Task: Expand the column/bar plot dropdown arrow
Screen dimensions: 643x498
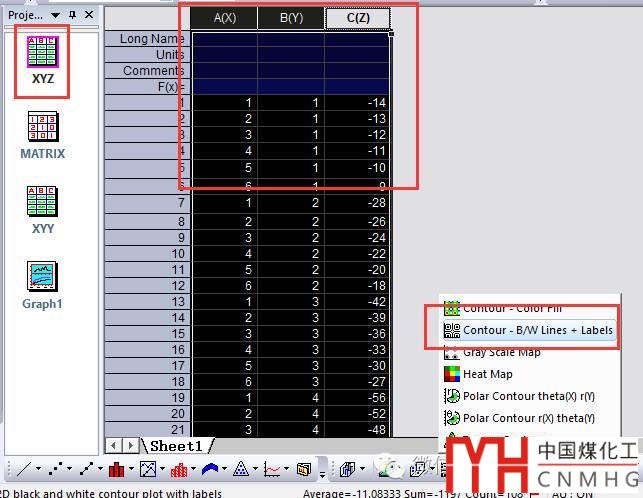Action: point(132,469)
